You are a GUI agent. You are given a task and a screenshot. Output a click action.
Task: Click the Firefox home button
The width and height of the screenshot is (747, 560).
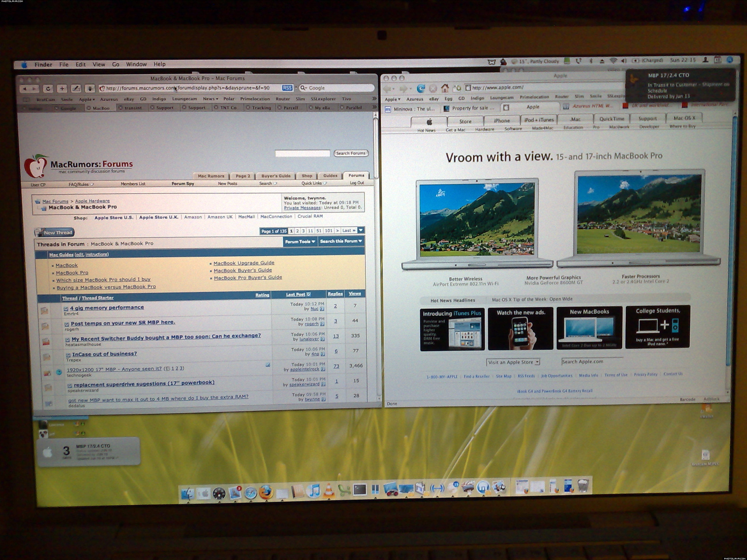coord(444,88)
